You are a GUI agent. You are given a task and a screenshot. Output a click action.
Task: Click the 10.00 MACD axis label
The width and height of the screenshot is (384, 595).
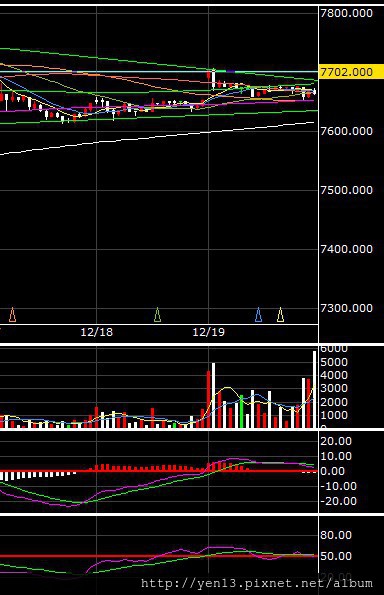pyautogui.click(x=336, y=456)
